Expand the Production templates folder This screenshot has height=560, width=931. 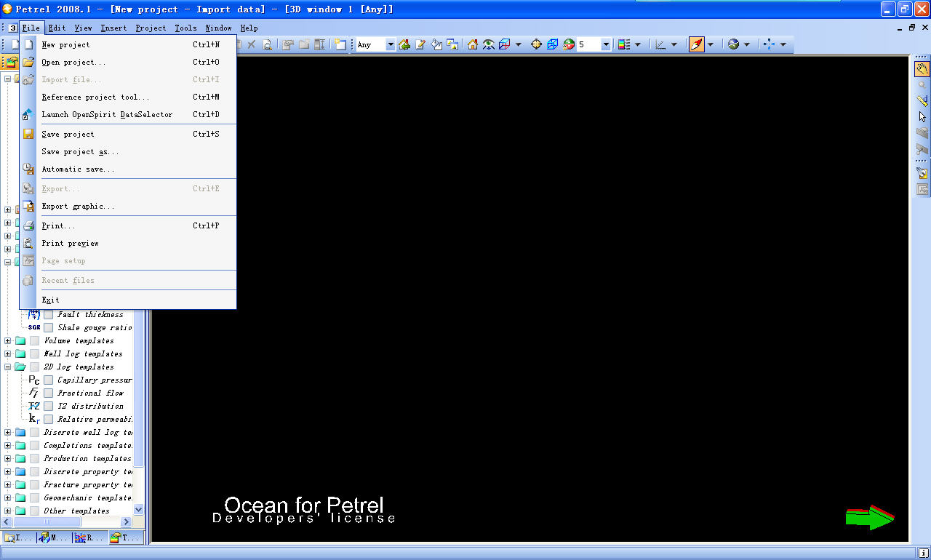point(8,459)
